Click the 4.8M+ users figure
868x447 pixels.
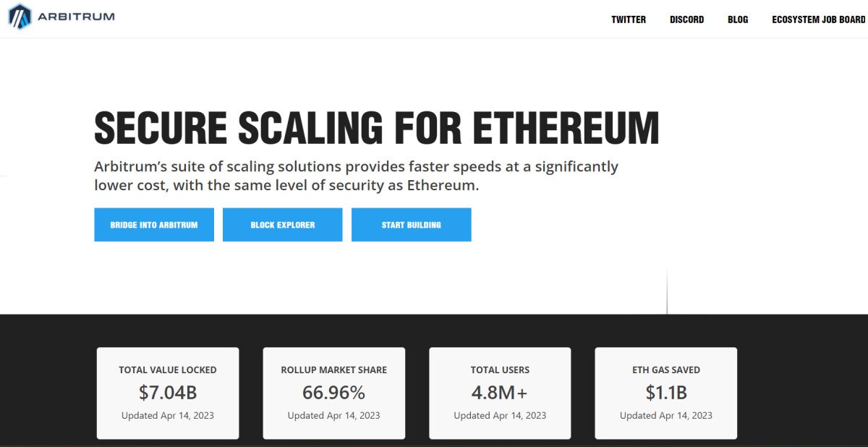click(500, 393)
